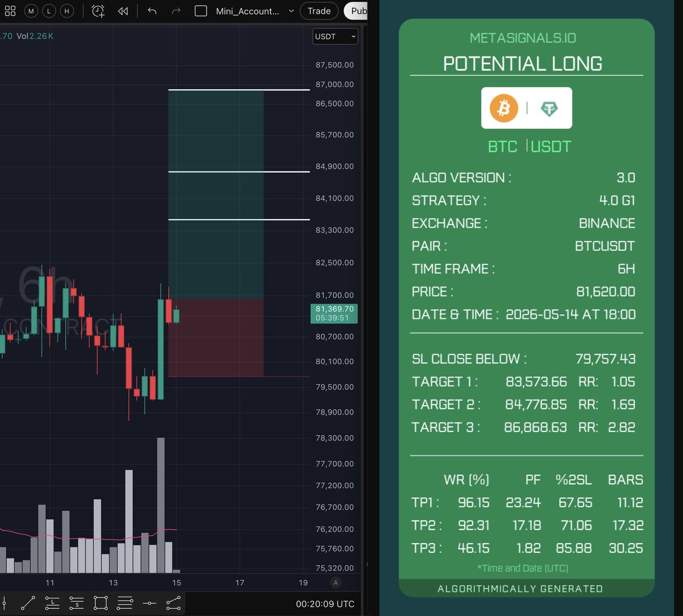This screenshot has width=683, height=616.
Task: Click the PAIR value BTCUSDT
Action: coord(605,246)
